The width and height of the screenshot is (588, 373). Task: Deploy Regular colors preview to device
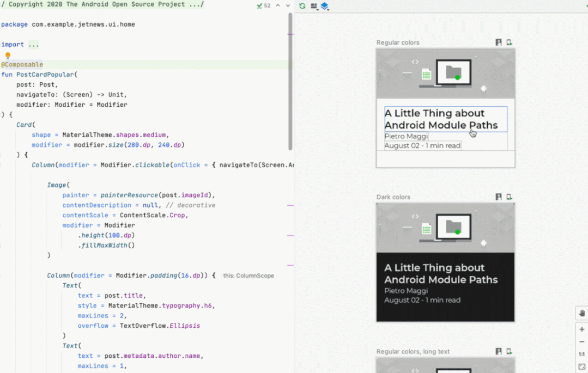pos(509,42)
